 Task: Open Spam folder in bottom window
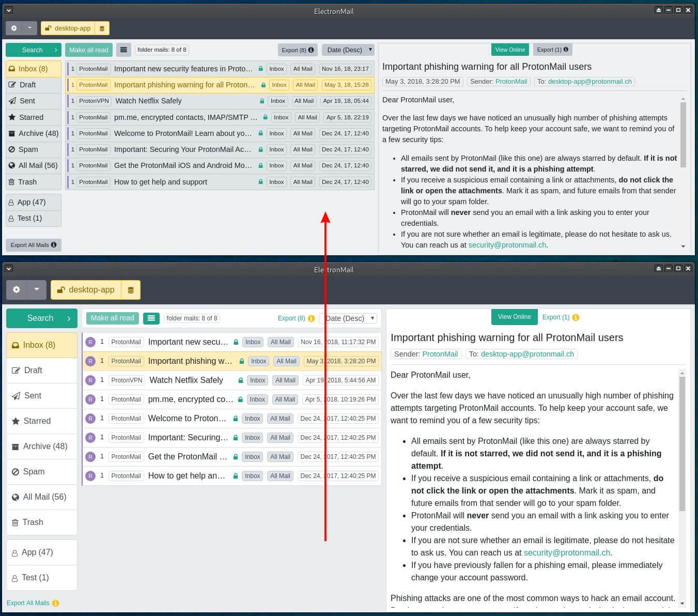42,472
